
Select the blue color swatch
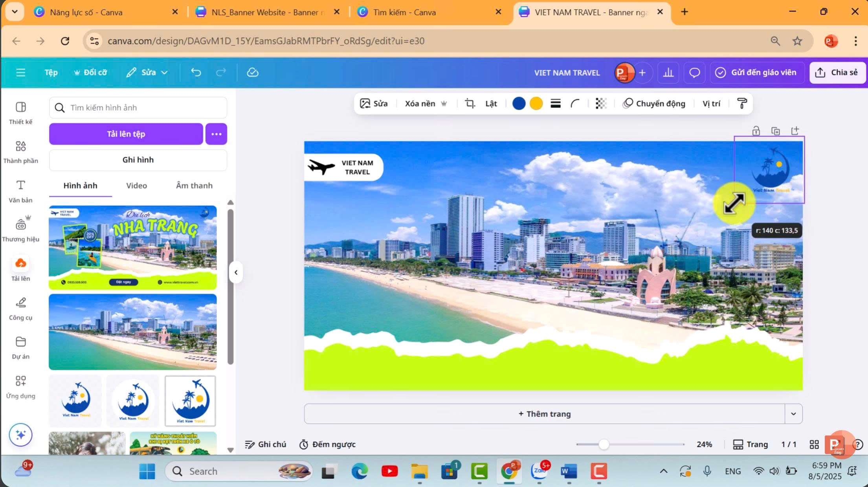519,103
